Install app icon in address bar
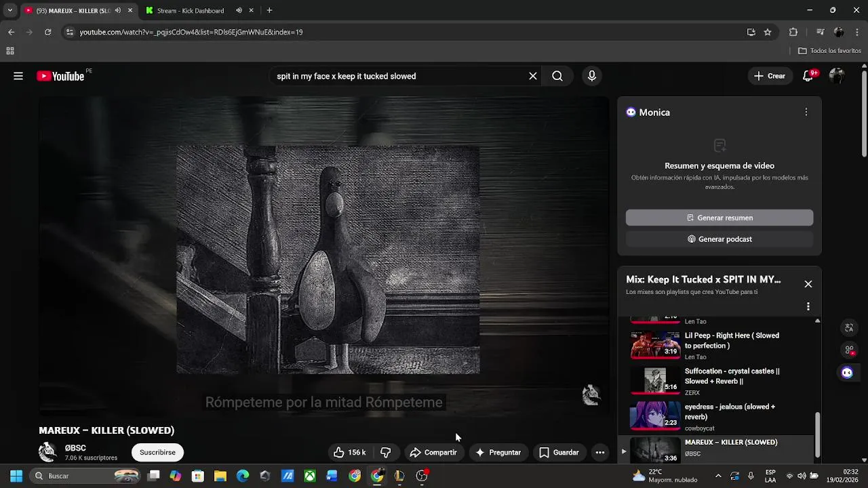 tap(751, 32)
